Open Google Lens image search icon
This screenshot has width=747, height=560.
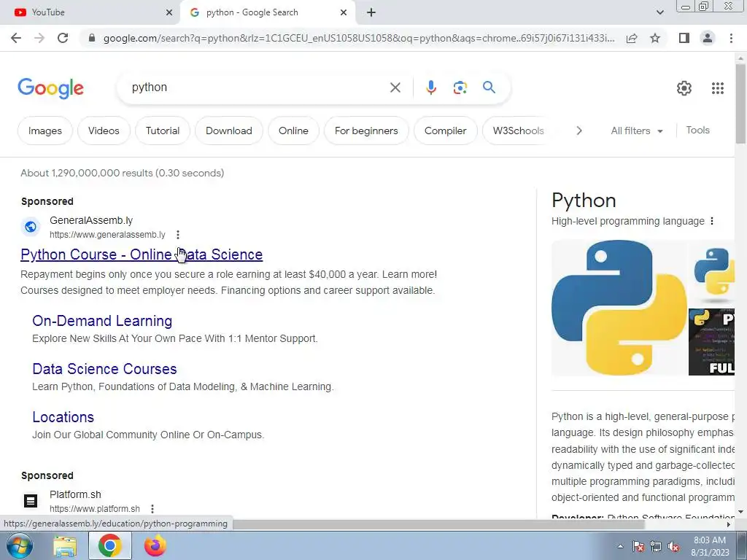(x=460, y=87)
